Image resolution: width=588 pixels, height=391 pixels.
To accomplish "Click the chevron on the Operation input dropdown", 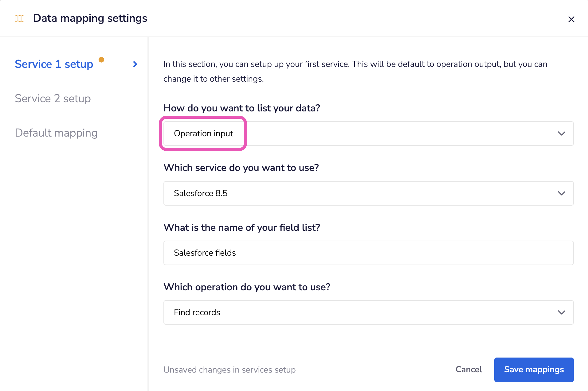I will point(561,134).
